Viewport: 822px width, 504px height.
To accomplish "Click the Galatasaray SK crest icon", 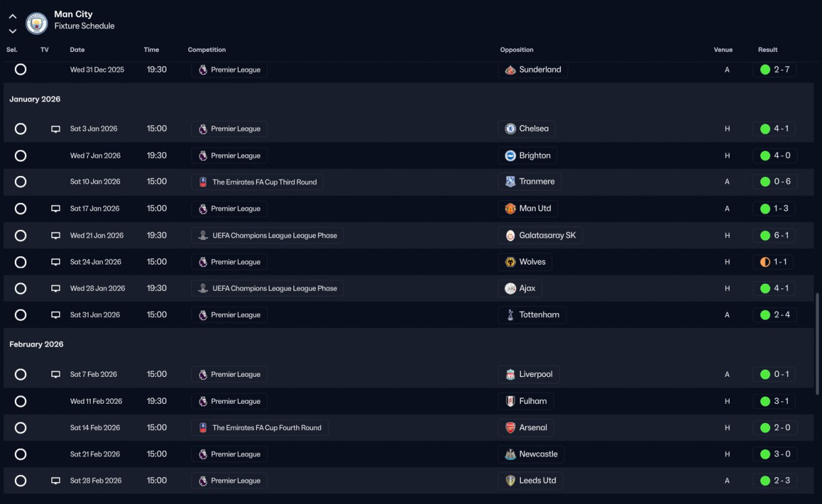I will (x=510, y=236).
